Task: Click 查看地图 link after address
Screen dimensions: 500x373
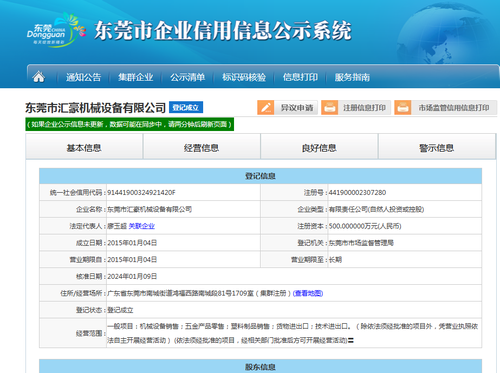Action: click(x=308, y=293)
